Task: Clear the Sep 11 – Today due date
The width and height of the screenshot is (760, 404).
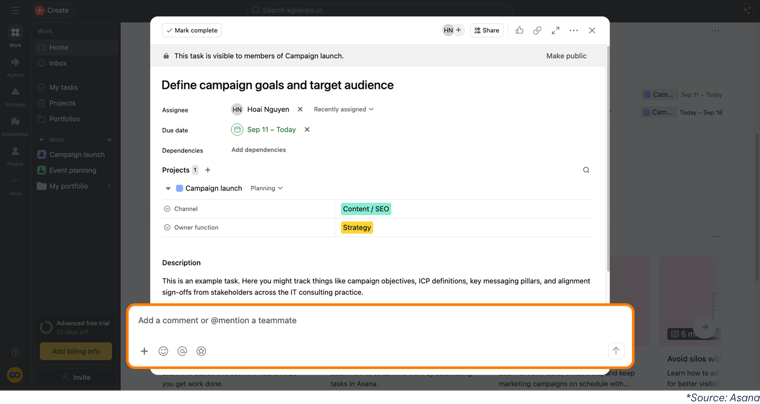Action: [x=307, y=129]
